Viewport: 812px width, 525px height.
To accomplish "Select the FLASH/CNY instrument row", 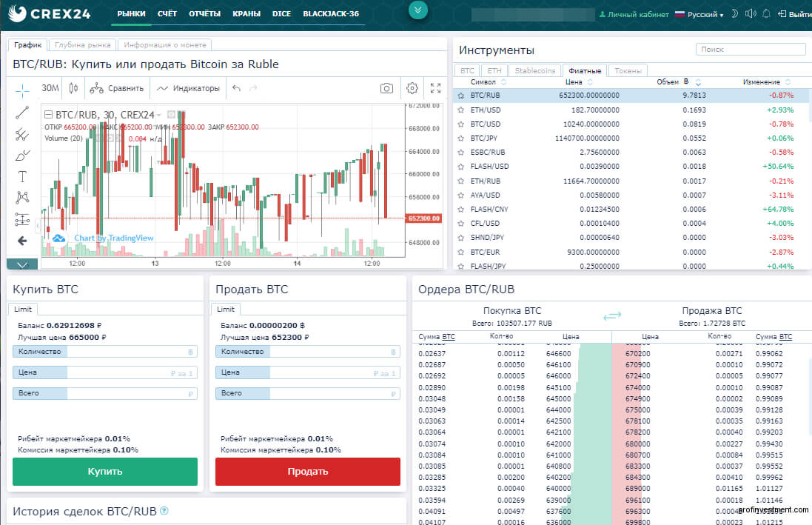I will 631,210.
